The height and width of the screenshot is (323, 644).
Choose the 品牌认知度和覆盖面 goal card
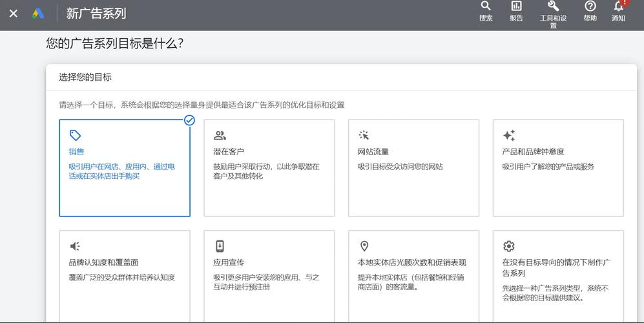coord(125,276)
